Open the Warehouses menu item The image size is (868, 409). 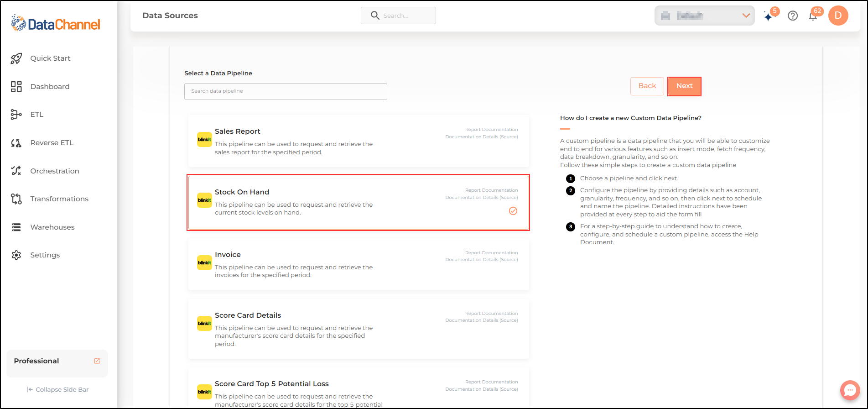[x=52, y=227]
